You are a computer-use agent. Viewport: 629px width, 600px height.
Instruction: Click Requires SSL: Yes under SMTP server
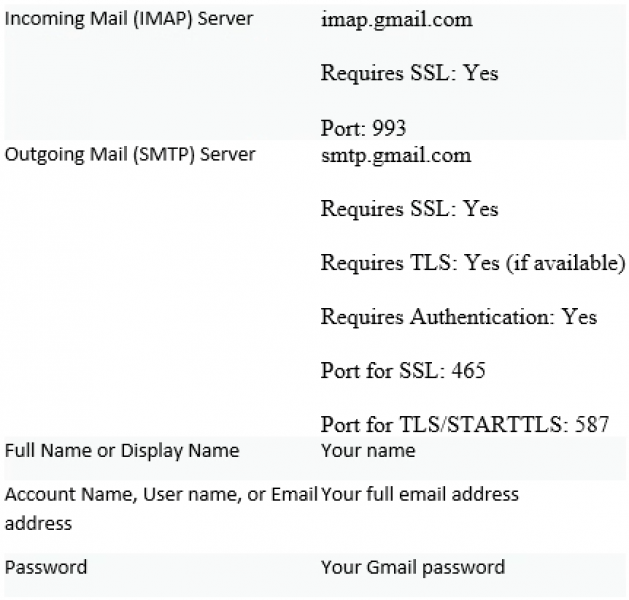pos(410,209)
